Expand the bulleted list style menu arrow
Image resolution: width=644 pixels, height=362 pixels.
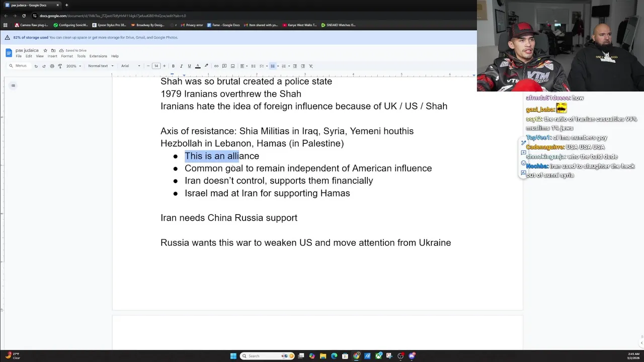pos(278,66)
